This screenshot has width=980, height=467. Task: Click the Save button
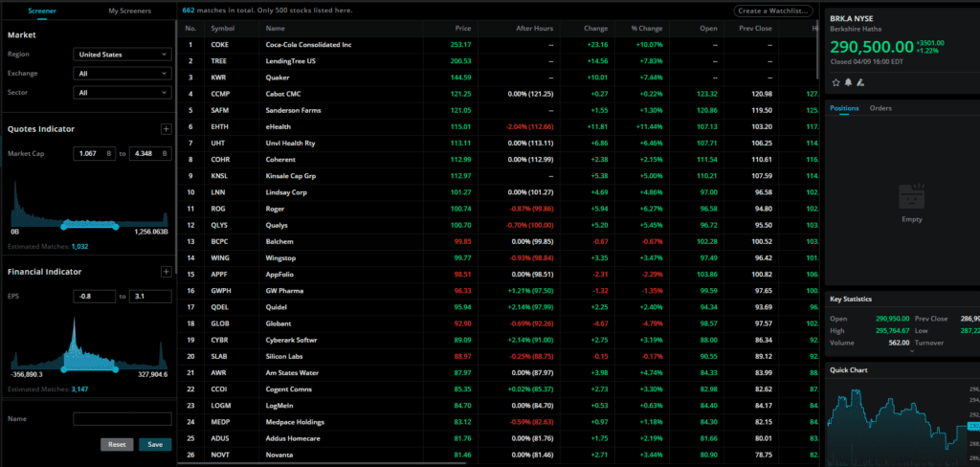[155, 444]
